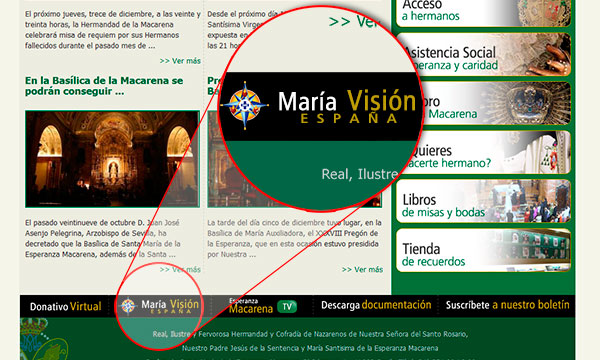
Task: Open the Acceso a hermanos banner
Action: (483, 12)
